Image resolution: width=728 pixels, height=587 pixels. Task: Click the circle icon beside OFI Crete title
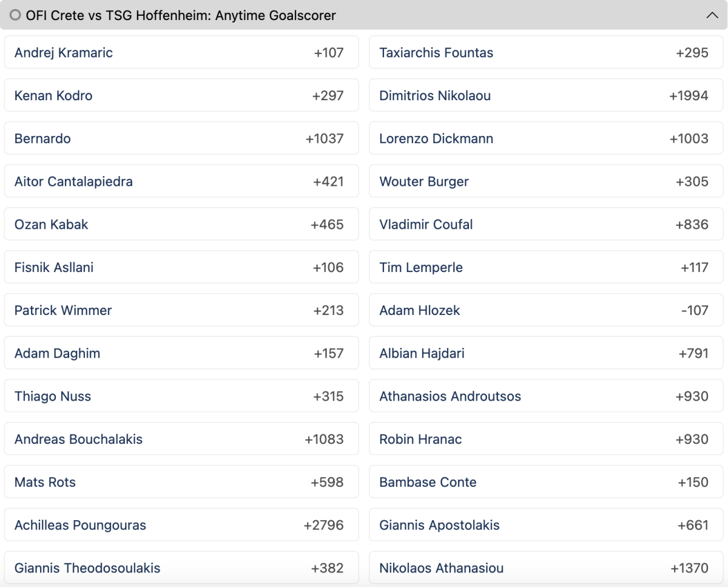(15, 15)
